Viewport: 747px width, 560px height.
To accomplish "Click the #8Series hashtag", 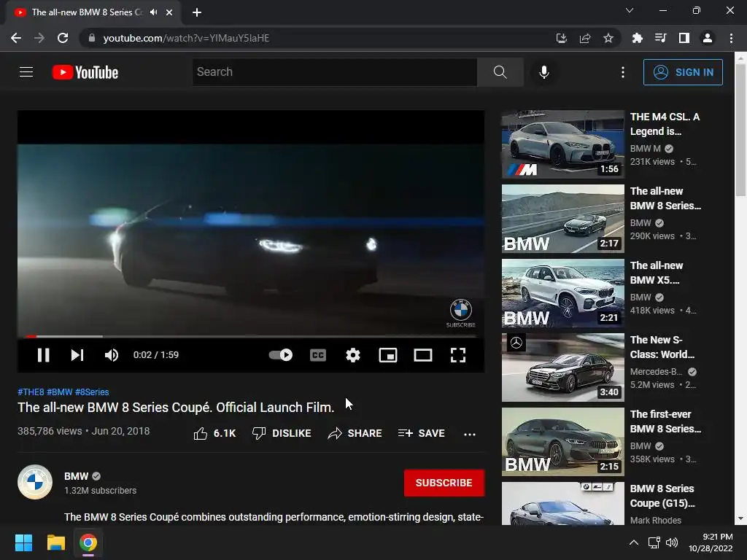I will click(92, 392).
